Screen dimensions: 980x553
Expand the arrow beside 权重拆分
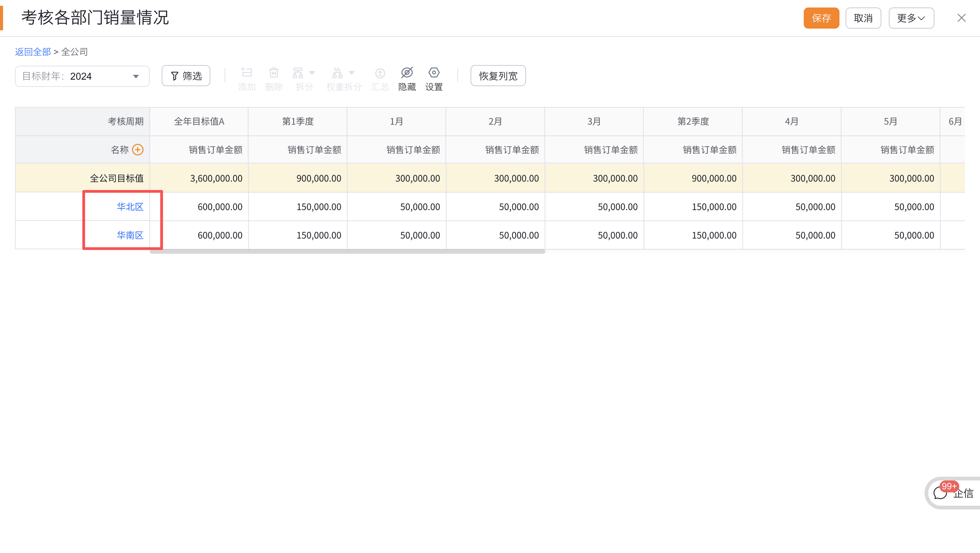[352, 72]
